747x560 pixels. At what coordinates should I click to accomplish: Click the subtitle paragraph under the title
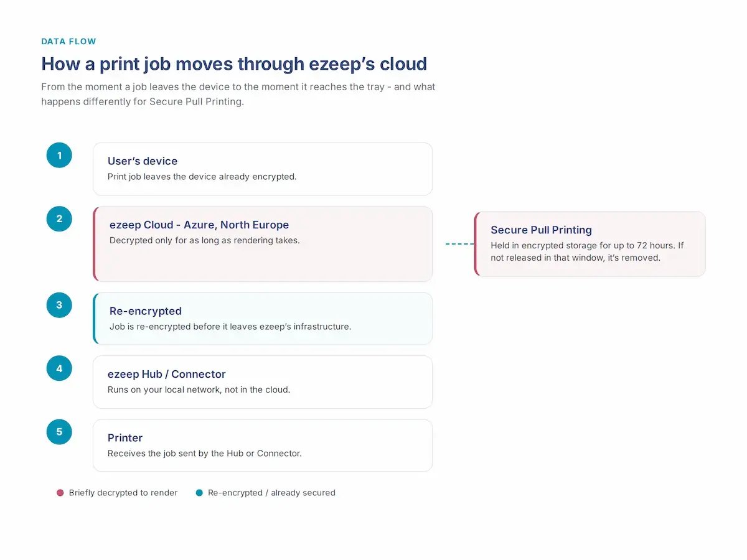[238, 94]
